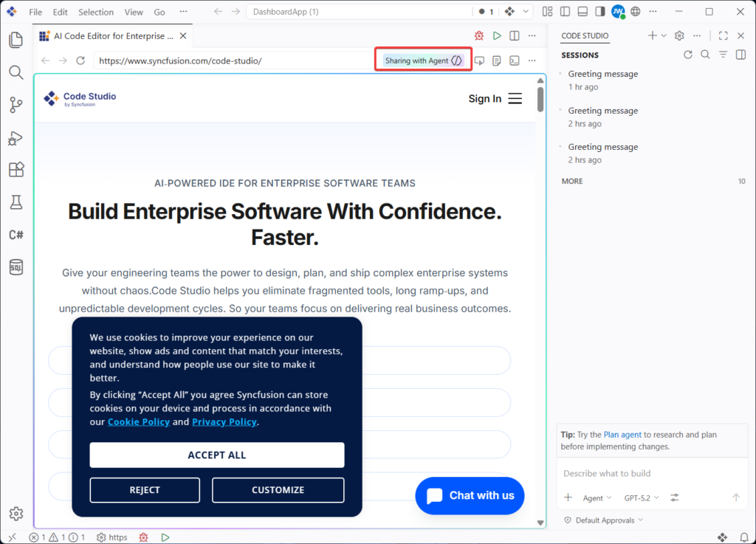Refresh the Sessions list
The height and width of the screenshot is (544, 756).
pyautogui.click(x=688, y=55)
